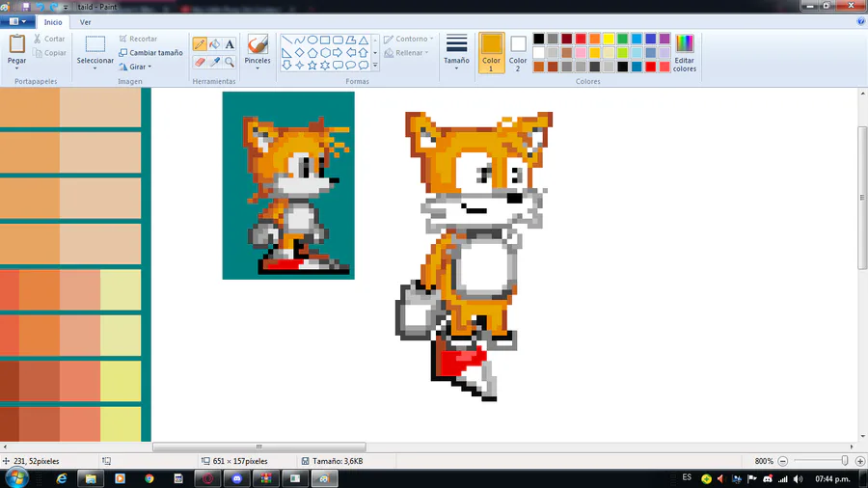The width and height of the screenshot is (868, 488).
Task: Select the Pencil tool
Action: point(200,44)
